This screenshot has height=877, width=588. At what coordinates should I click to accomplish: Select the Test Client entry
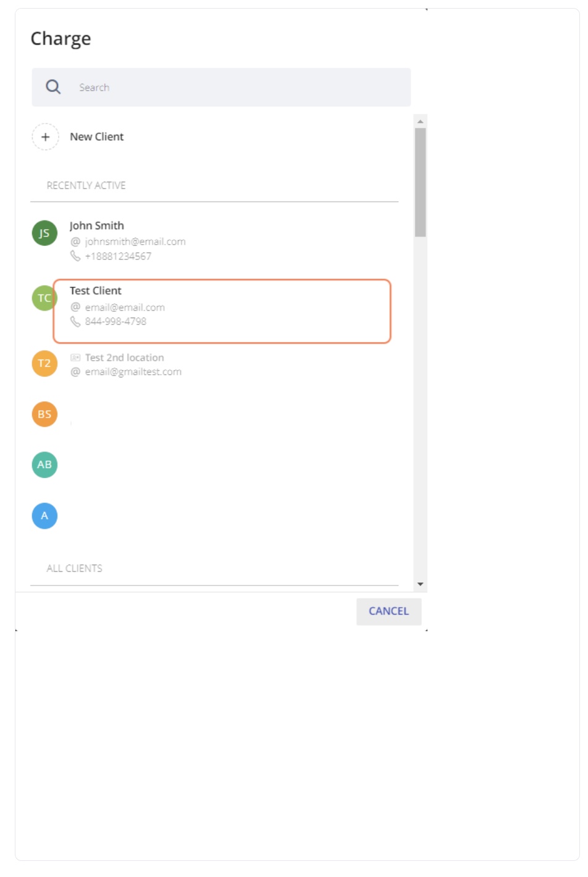point(222,311)
